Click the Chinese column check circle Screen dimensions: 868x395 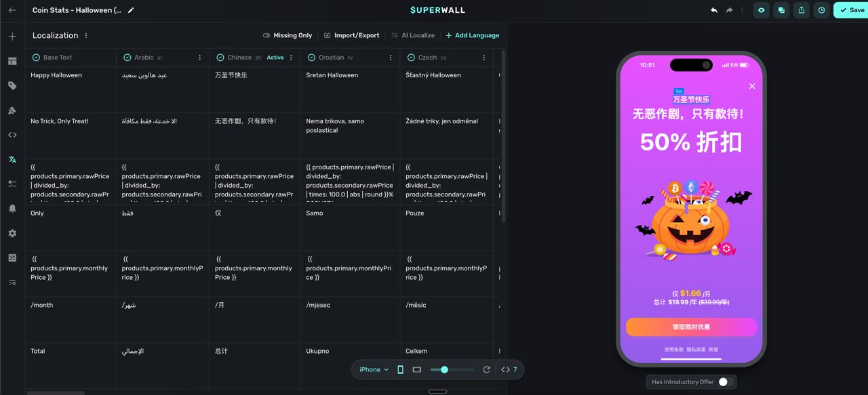220,58
